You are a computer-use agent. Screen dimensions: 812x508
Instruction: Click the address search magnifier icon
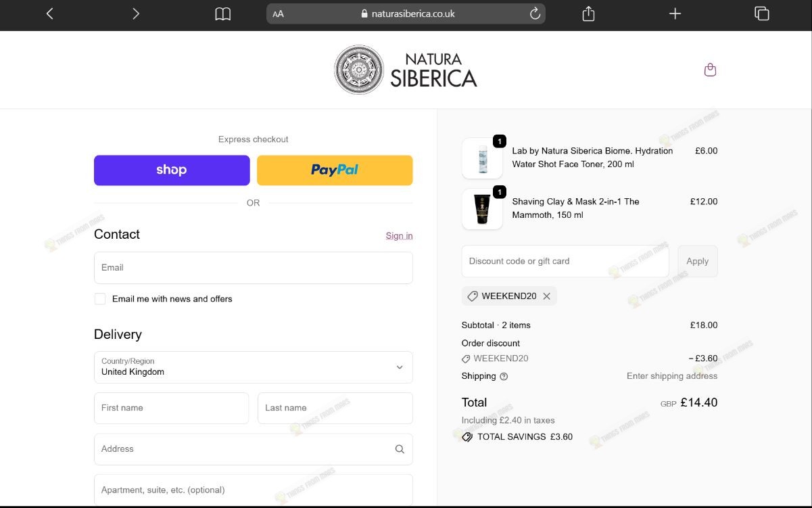tap(400, 449)
